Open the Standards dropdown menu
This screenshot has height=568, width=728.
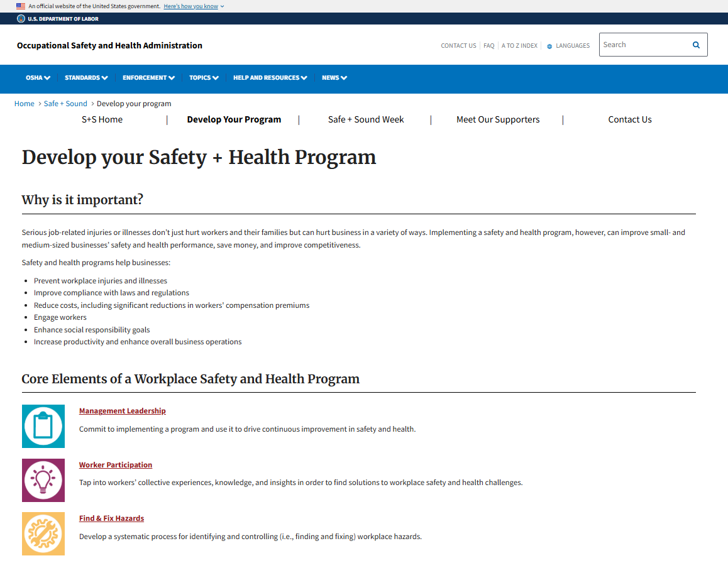86,77
